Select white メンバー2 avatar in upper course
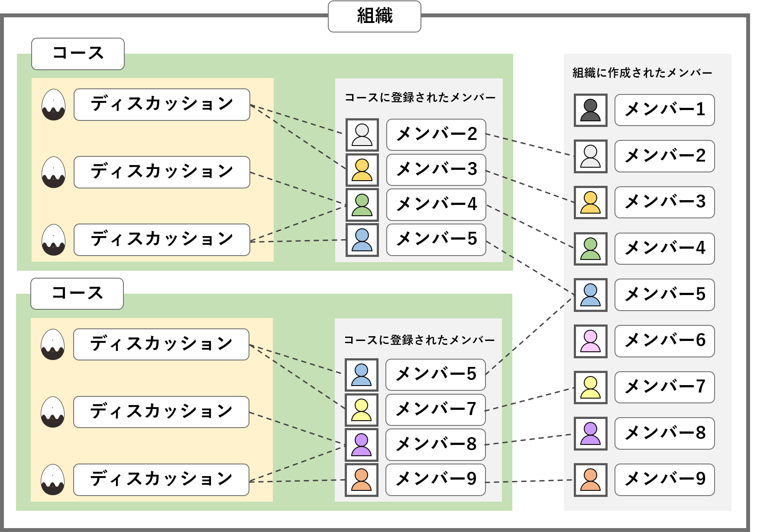 pos(362,135)
